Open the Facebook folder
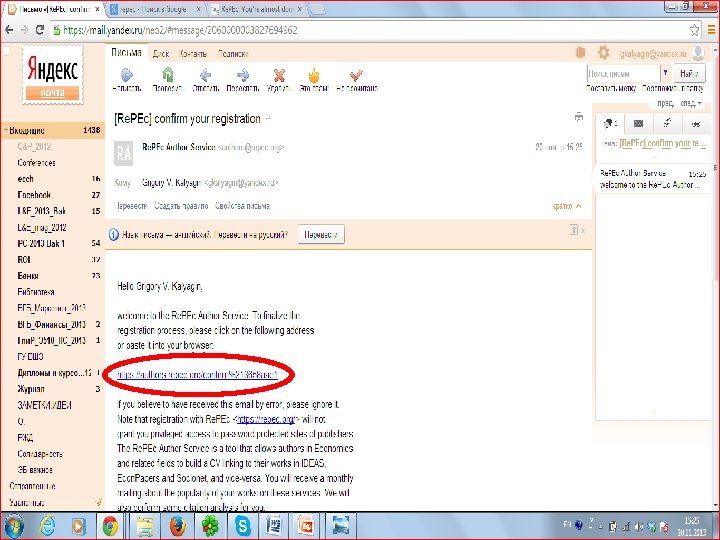 (34, 195)
